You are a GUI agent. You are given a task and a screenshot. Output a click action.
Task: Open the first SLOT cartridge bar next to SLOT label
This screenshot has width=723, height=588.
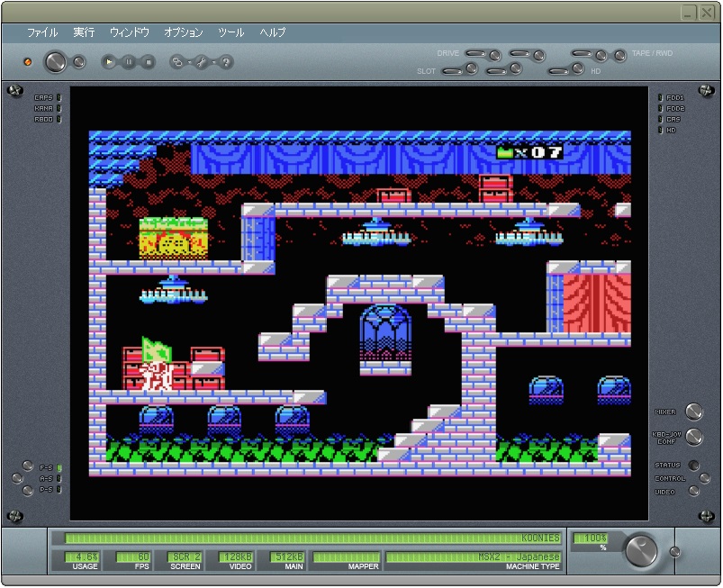(452, 71)
